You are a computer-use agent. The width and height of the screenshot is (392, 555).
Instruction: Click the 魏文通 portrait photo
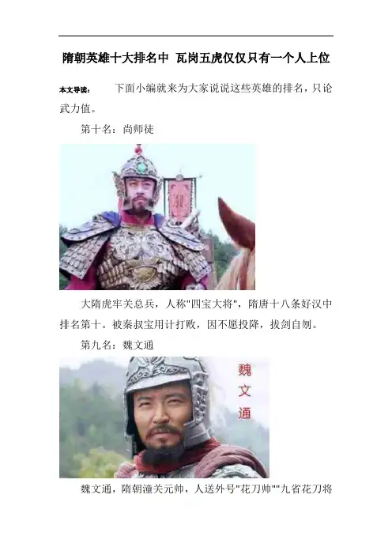[x=164, y=417]
